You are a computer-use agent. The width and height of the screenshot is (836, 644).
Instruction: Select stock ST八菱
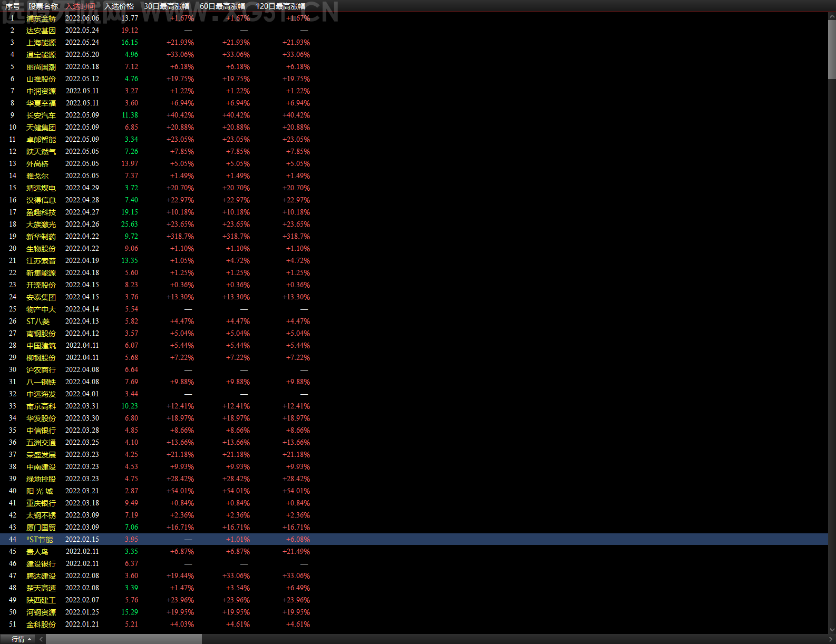[x=38, y=321]
